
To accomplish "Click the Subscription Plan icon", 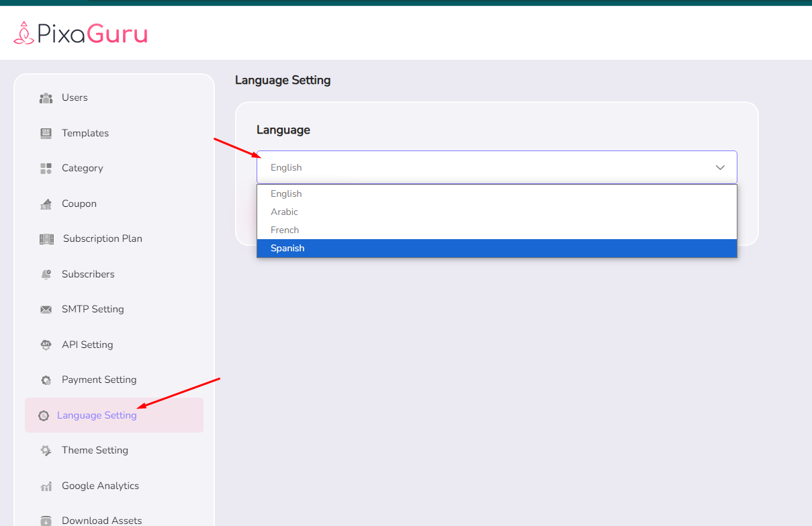I will click(46, 239).
